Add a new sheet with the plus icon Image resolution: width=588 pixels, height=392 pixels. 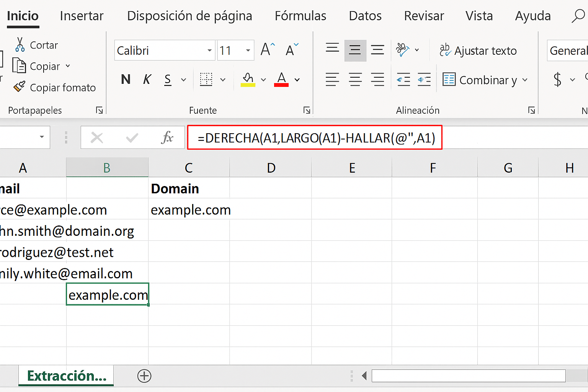click(144, 376)
